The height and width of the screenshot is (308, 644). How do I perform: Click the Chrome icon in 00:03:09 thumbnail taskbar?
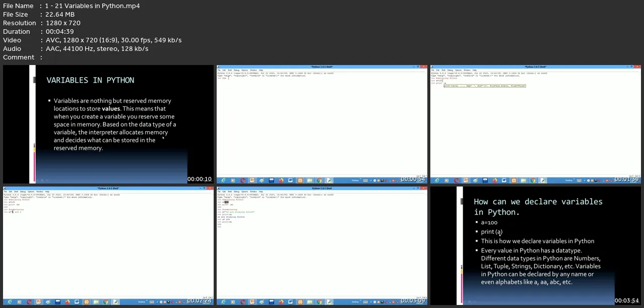[x=319, y=302]
